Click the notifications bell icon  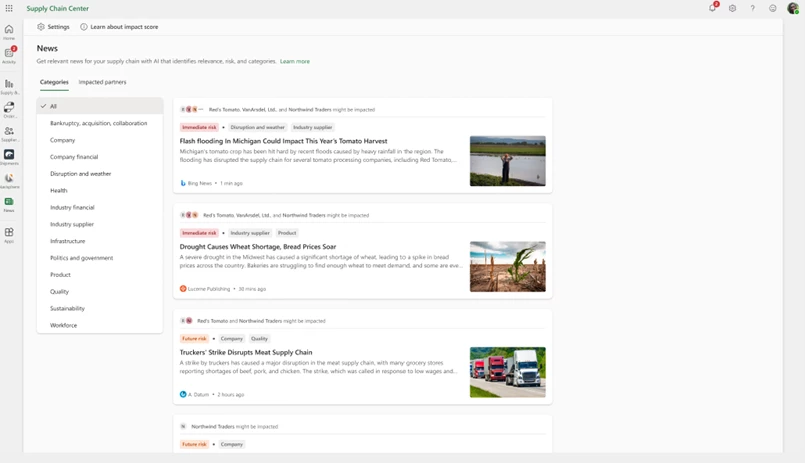[712, 8]
